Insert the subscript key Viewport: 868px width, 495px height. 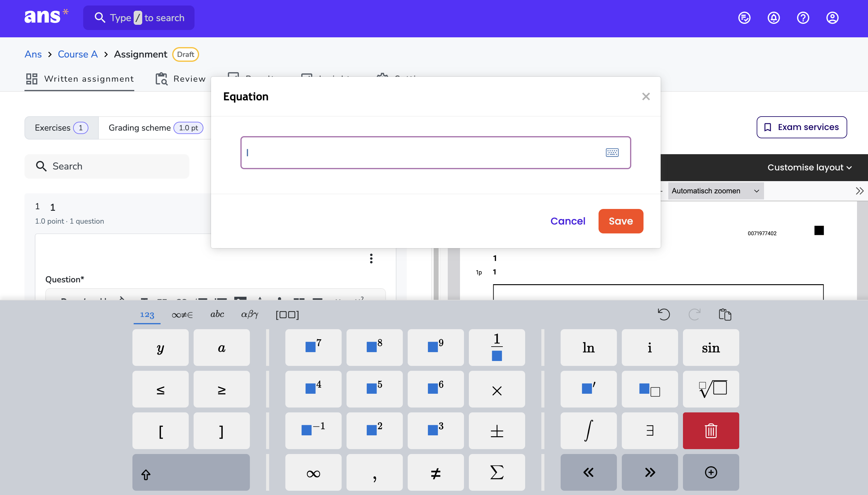(650, 389)
